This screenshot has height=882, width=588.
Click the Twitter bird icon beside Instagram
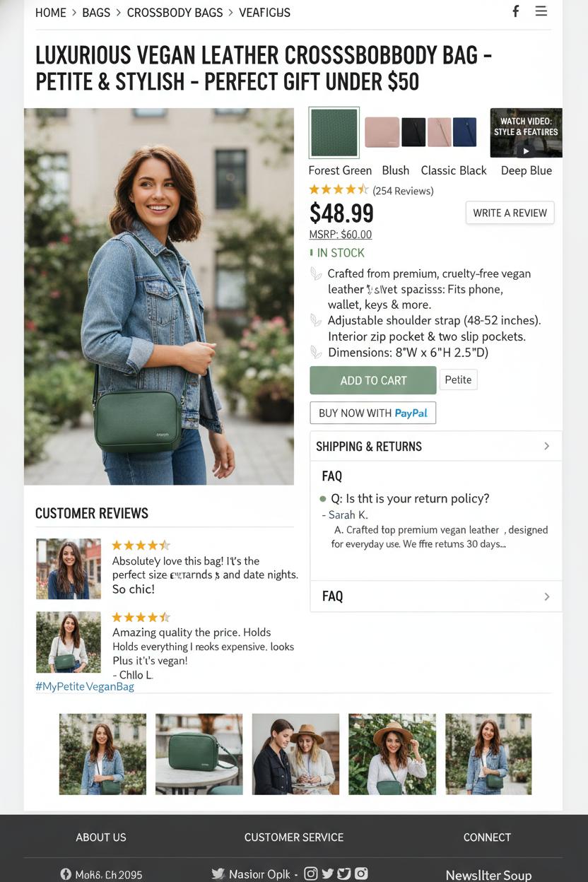[x=327, y=874]
